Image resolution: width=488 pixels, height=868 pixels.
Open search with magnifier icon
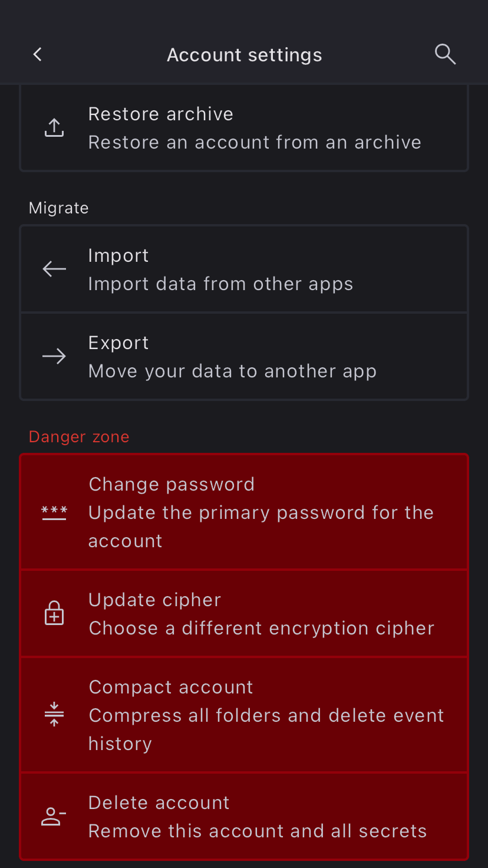coord(445,55)
